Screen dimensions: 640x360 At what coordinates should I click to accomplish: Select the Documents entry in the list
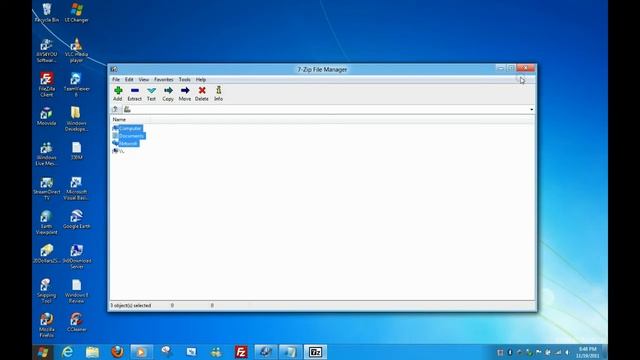click(129, 136)
